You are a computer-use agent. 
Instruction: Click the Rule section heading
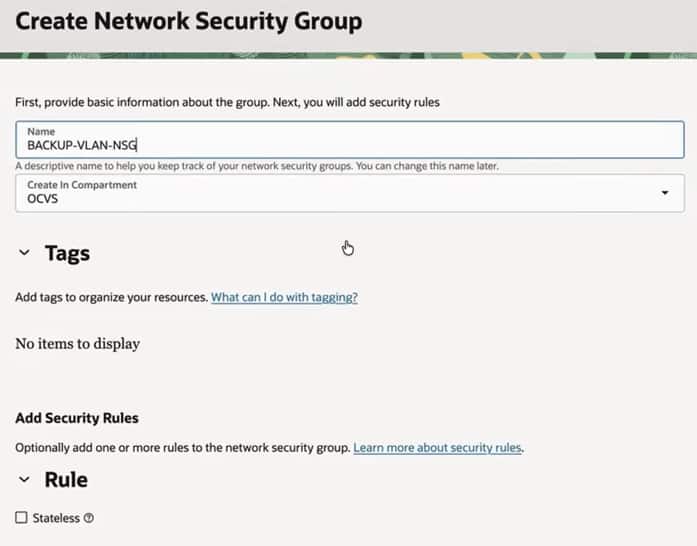[x=66, y=479]
